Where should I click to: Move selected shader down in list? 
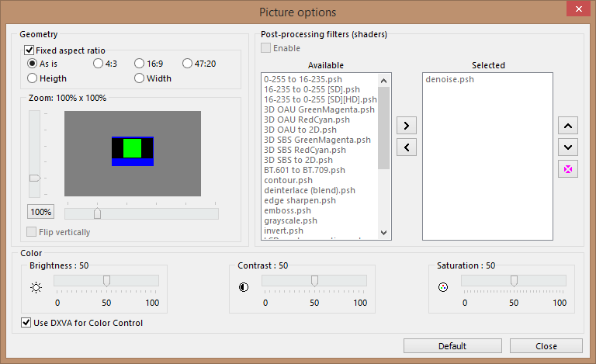(x=567, y=147)
